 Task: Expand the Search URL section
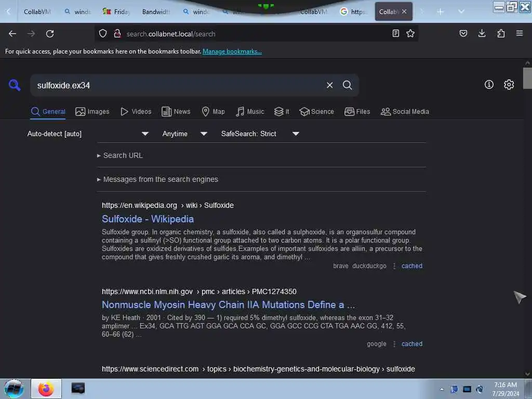pyautogui.click(x=120, y=155)
